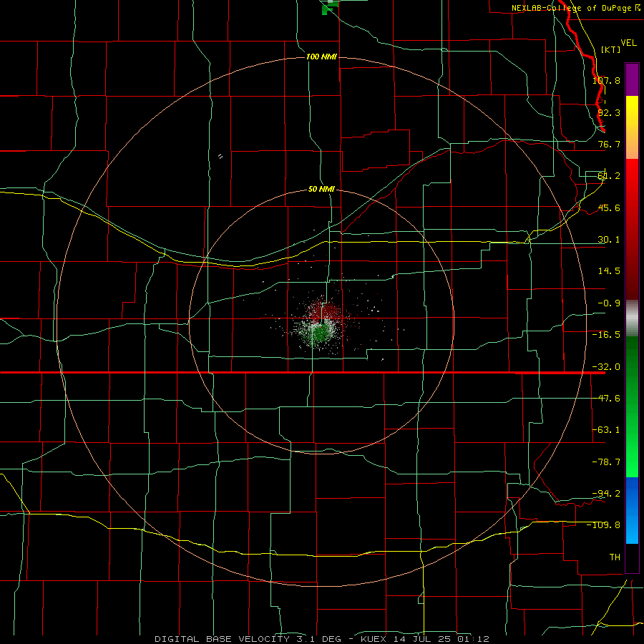Image resolution: width=644 pixels, height=644 pixels.
Task: Select the -94.2 velocity scale value
Action: pyautogui.click(x=606, y=493)
